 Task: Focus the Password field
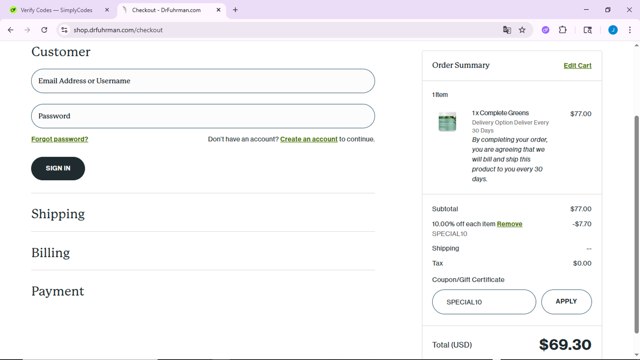(x=203, y=116)
